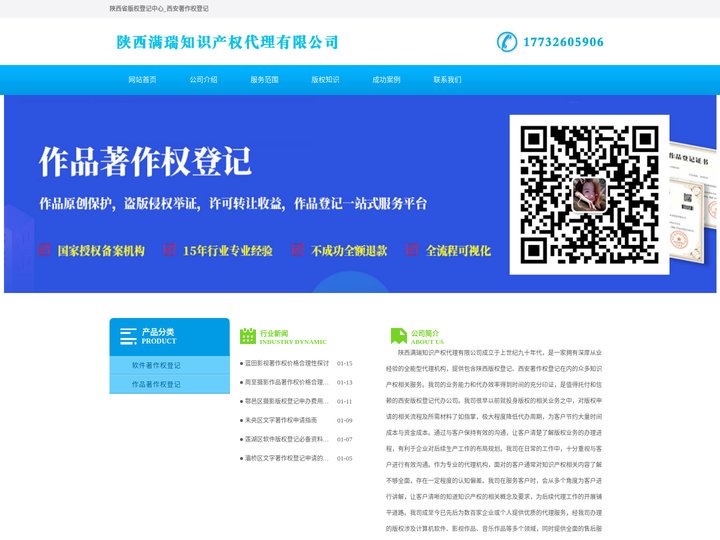Select 版权知识 in navigation bar

pos(325,79)
